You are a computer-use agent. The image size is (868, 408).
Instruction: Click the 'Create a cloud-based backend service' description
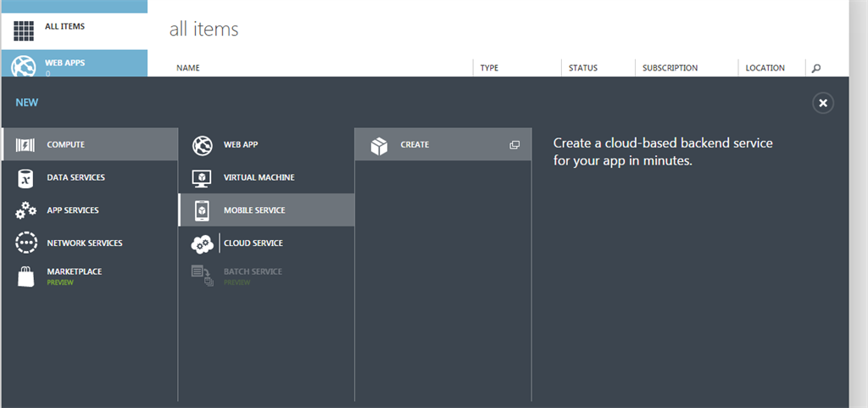click(663, 152)
